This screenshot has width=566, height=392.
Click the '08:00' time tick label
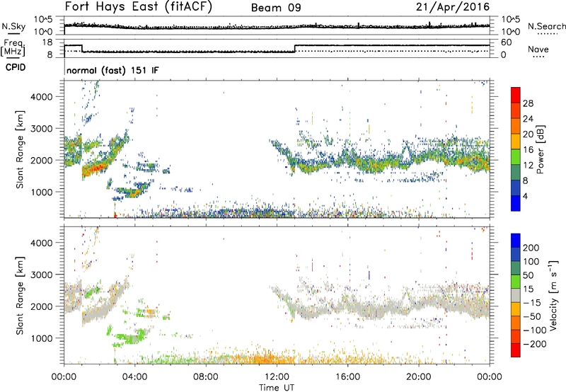(206, 377)
